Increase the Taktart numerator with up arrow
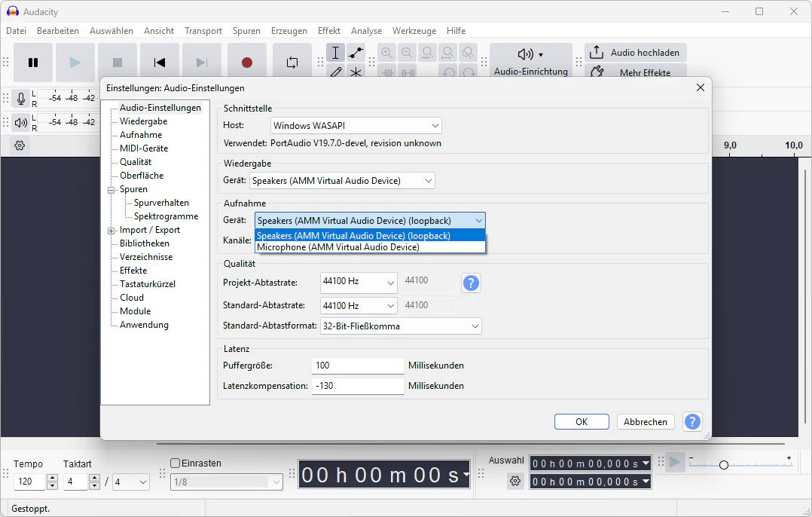 click(94, 478)
